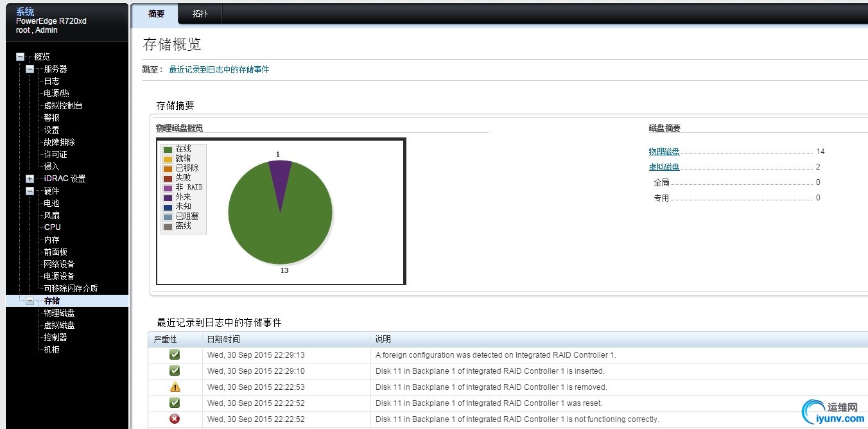Click the green OK icon for the 22:29:10 event
This screenshot has width=868, height=429.
(x=175, y=371)
